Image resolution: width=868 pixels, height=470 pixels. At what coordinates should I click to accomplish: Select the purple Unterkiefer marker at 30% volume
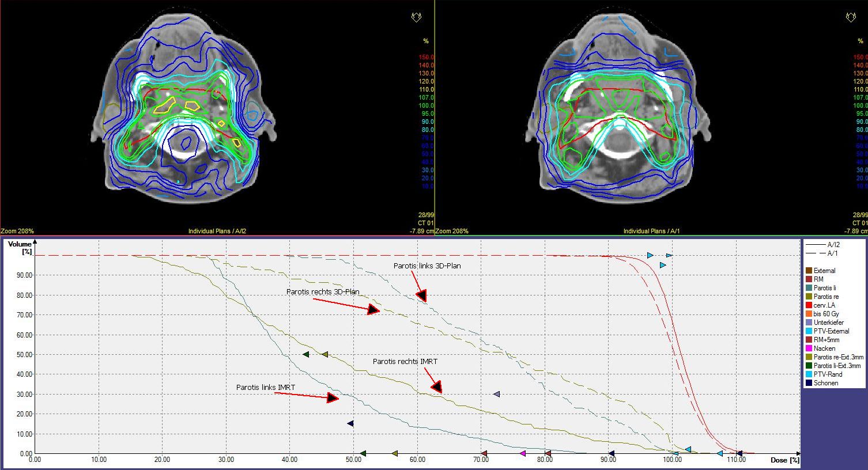point(497,395)
